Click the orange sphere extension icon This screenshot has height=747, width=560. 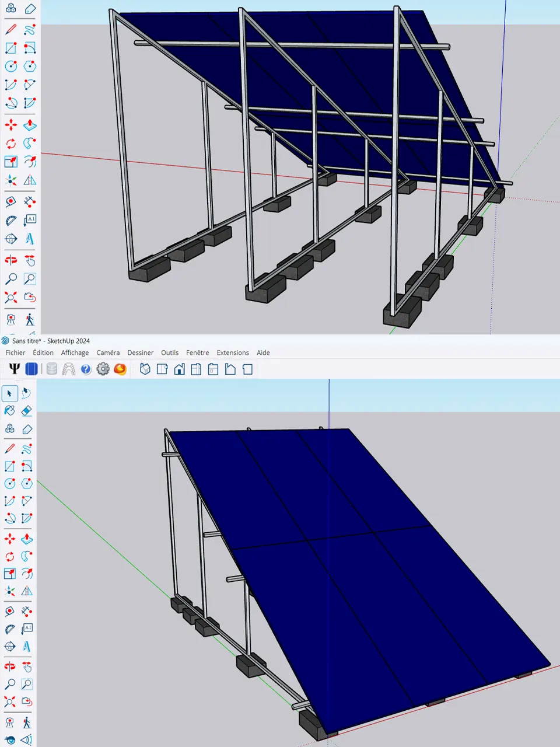[x=120, y=369]
